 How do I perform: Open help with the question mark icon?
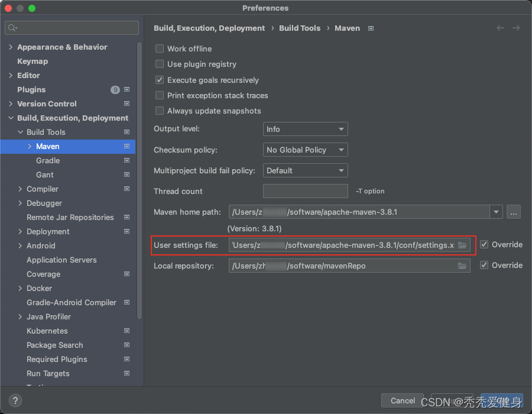point(15,400)
